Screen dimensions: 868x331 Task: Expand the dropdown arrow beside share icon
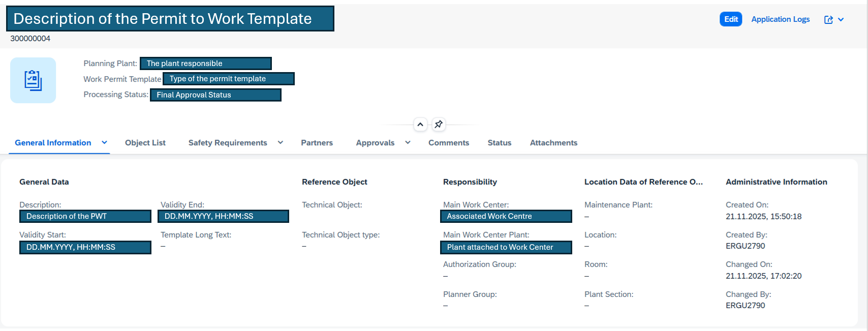click(841, 19)
